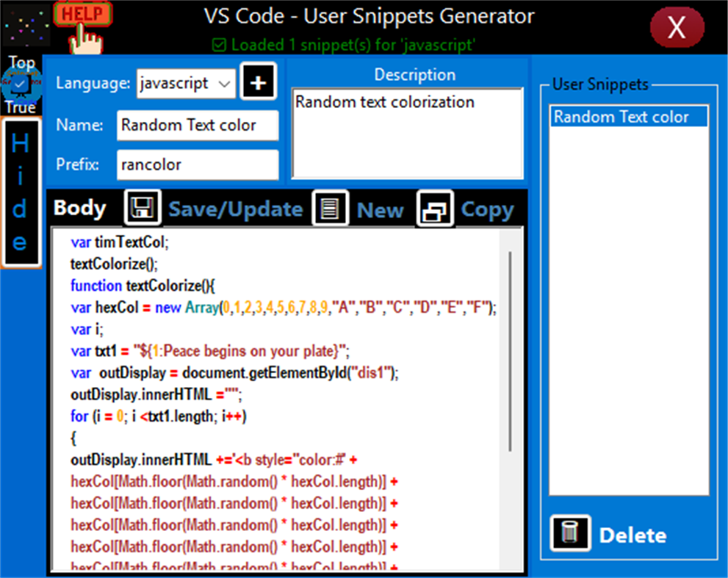Click the 'Body' heading label

coord(80,208)
